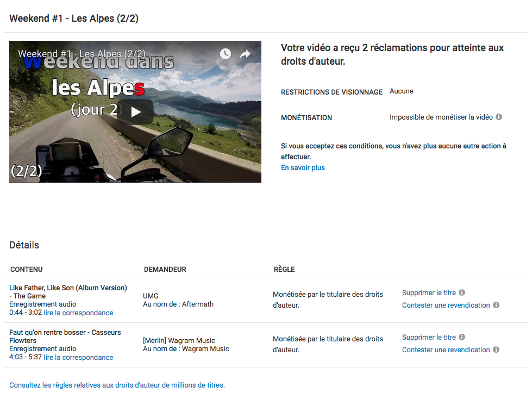This screenshot has height=399, width=532.
Task: Click the 'UMG' claimant text
Action: pyautogui.click(x=151, y=296)
